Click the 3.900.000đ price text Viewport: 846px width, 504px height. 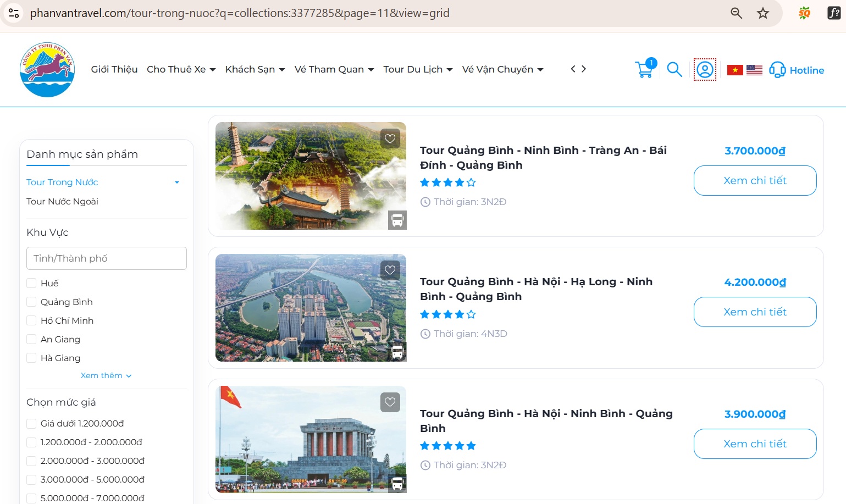click(x=755, y=414)
